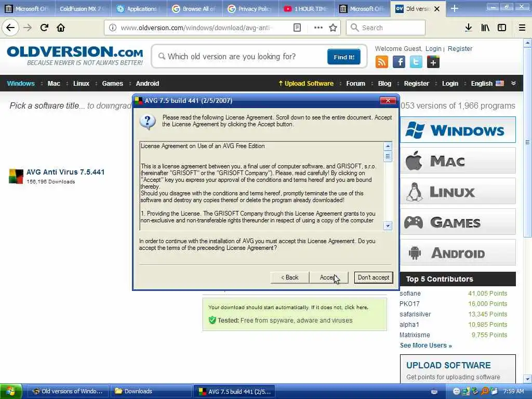
Task: Open the Blog link in navigation
Action: click(384, 84)
